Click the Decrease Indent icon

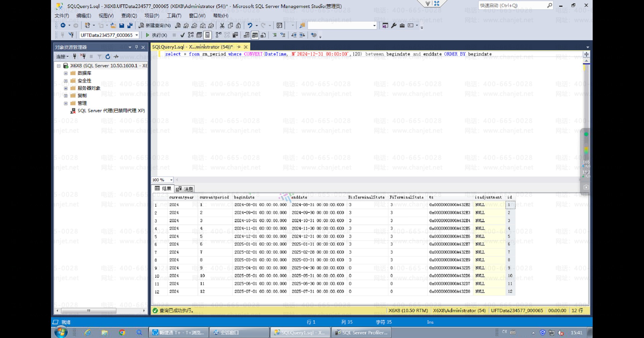pos(294,35)
